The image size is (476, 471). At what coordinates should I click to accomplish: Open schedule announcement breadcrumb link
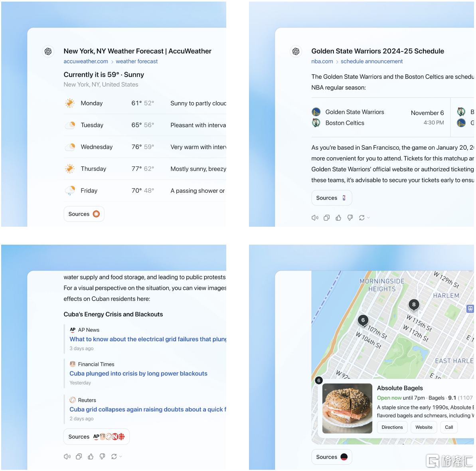click(x=371, y=61)
